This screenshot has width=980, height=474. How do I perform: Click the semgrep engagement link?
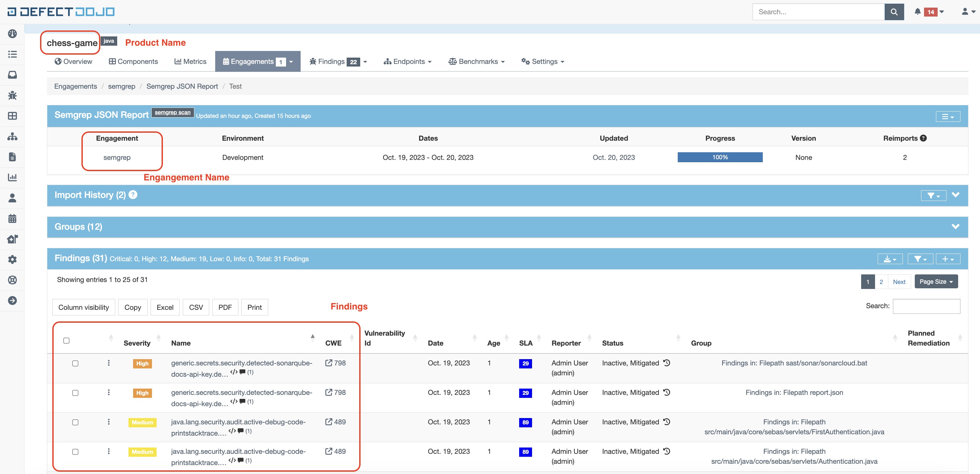117,158
